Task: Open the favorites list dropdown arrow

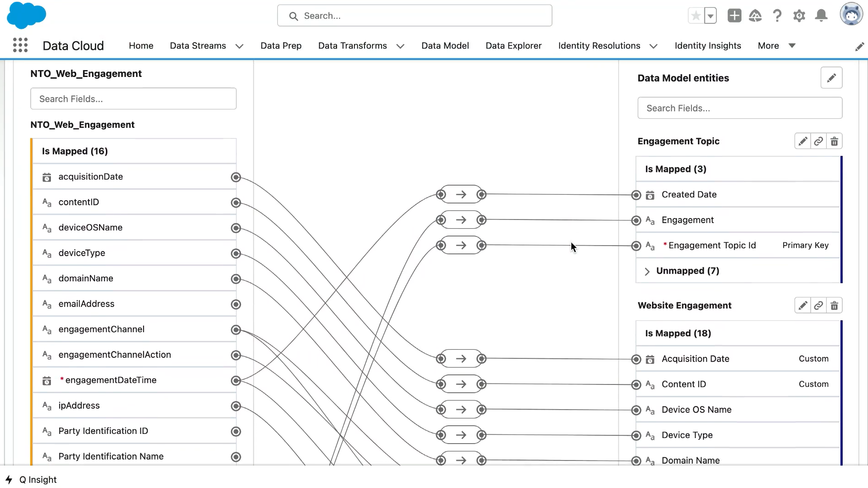Action: [710, 16]
